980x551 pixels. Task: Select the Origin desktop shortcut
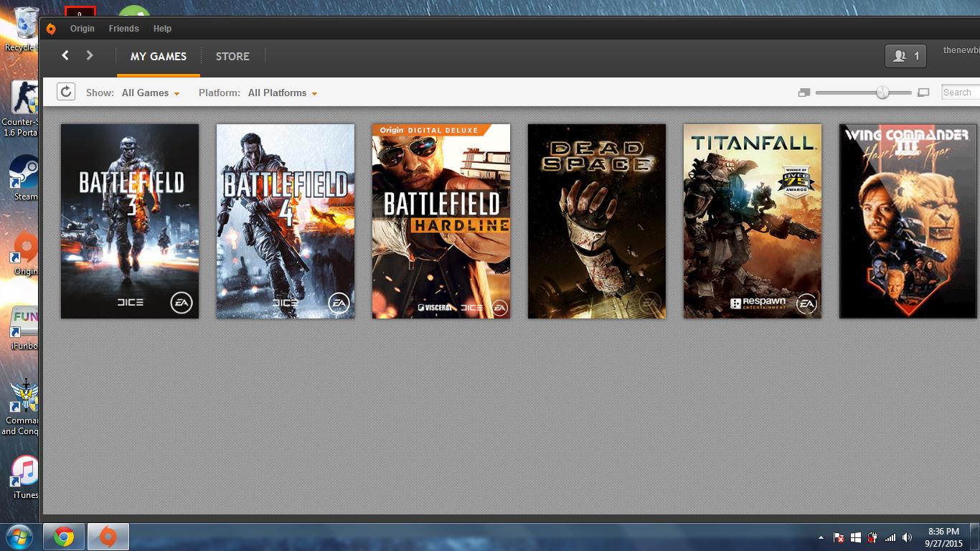[x=25, y=254]
